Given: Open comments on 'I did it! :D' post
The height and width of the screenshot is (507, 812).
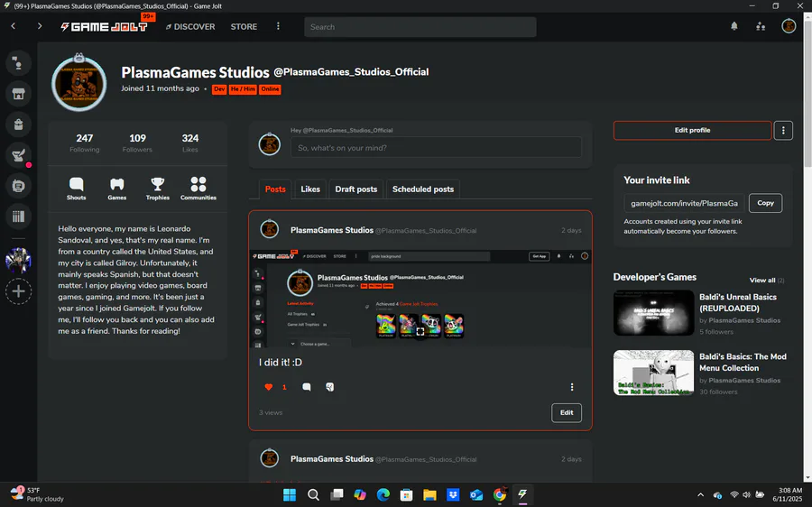Looking at the screenshot, I should click(307, 387).
